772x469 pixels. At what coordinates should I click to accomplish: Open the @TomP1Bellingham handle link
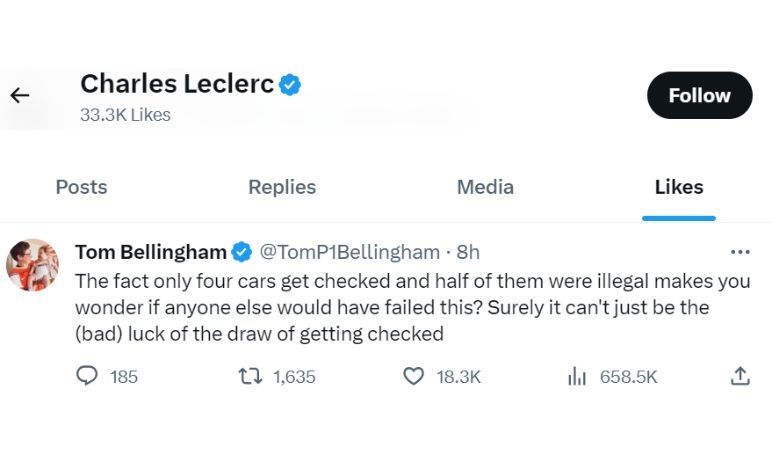[349, 251]
